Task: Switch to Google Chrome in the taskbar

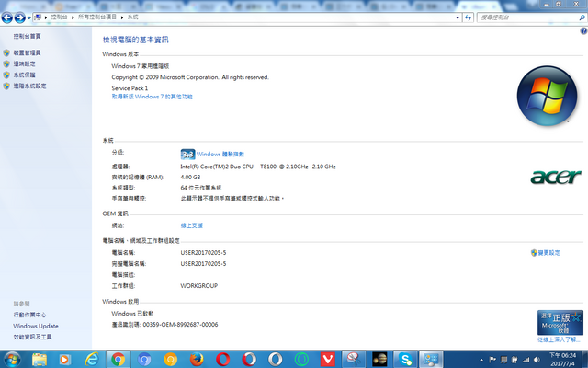Action: pyautogui.click(x=119, y=360)
